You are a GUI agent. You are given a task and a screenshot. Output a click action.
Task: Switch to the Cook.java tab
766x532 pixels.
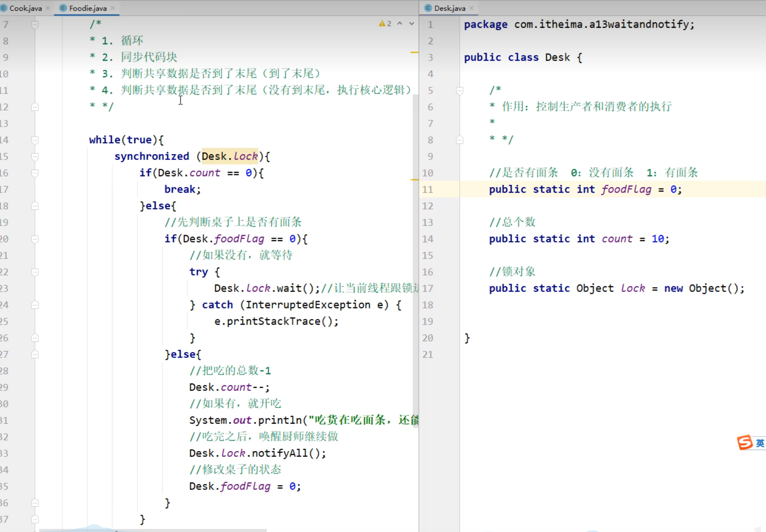click(25, 8)
